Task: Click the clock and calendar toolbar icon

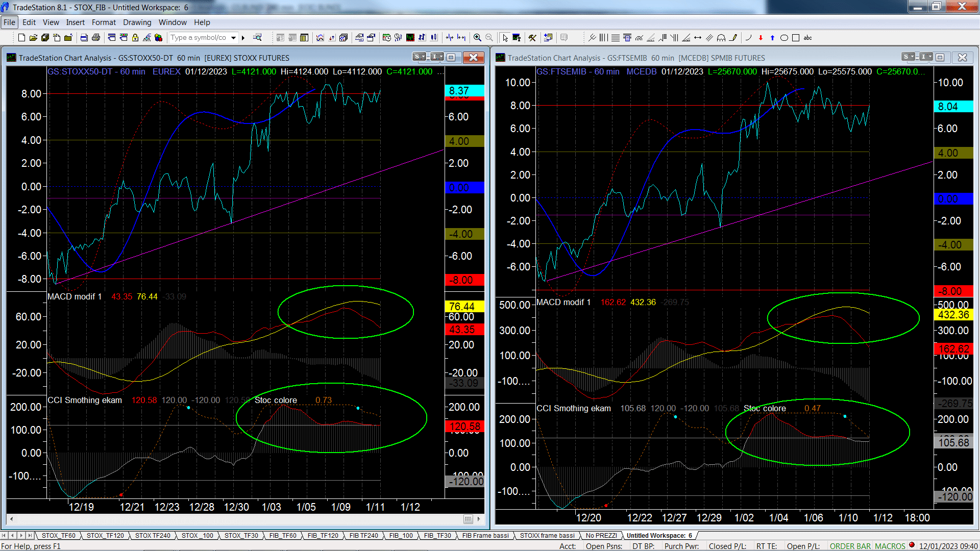Action: (386, 38)
